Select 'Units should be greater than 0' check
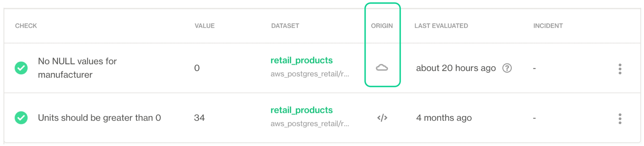The width and height of the screenshot is (644, 146). (99, 118)
